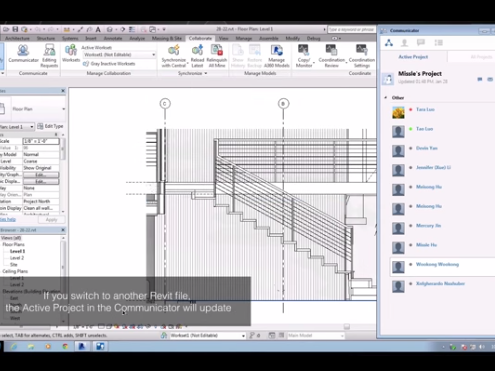Switch to the Structure ribbon tab
The height and width of the screenshot is (371, 495).
[x=46, y=38]
